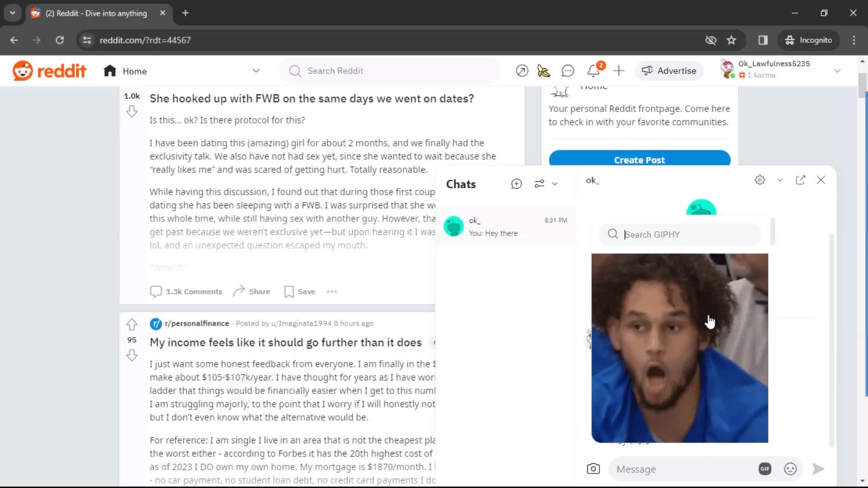Image resolution: width=868 pixels, height=488 pixels.
Task: Click the emoji smiley icon in chat
Action: click(791, 469)
